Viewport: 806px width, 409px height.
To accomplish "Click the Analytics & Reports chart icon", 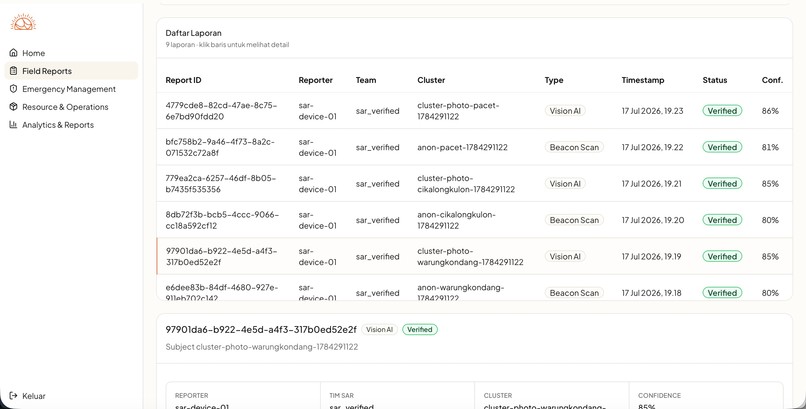I will click(x=13, y=125).
